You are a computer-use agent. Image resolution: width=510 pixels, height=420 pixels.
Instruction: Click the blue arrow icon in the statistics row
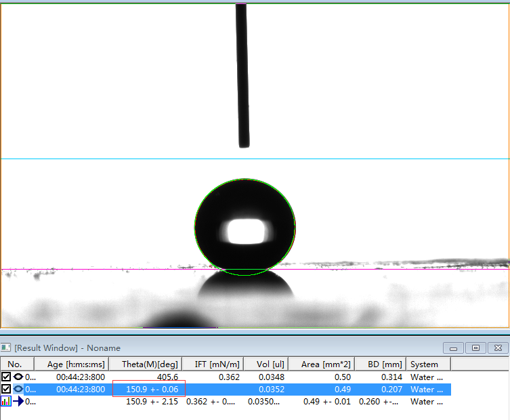[18, 402]
